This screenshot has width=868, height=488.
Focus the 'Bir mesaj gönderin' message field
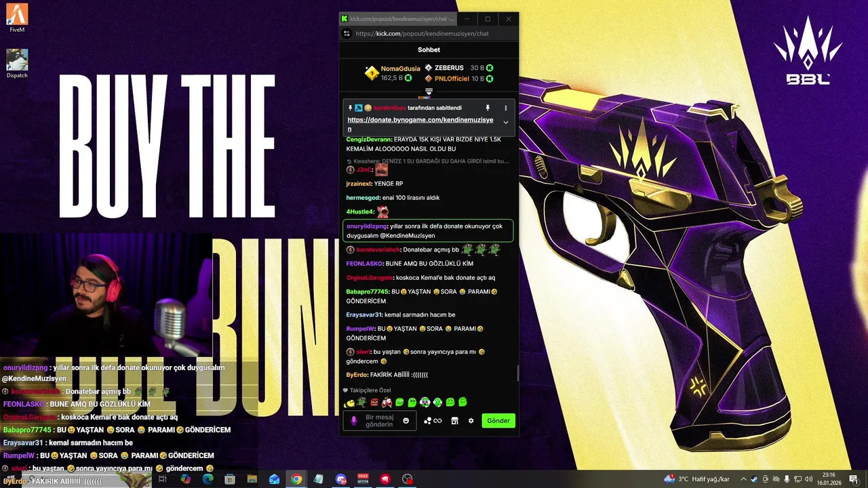click(x=379, y=421)
